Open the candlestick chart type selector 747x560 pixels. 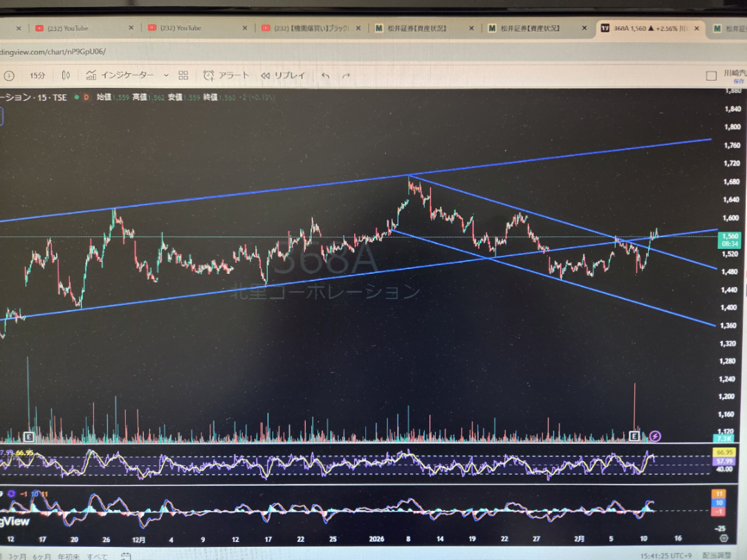(66, 75)
